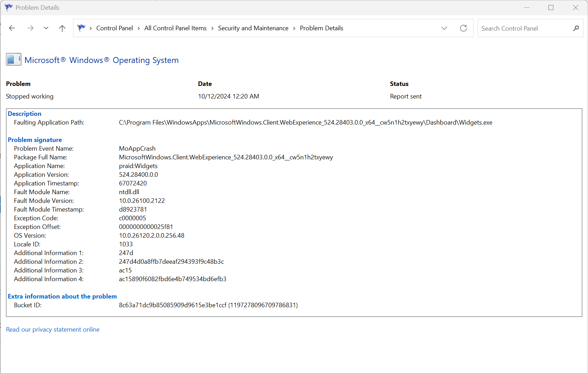
Task: Click the Widgets.exe faulting application path
Action: tap(305, 122)
